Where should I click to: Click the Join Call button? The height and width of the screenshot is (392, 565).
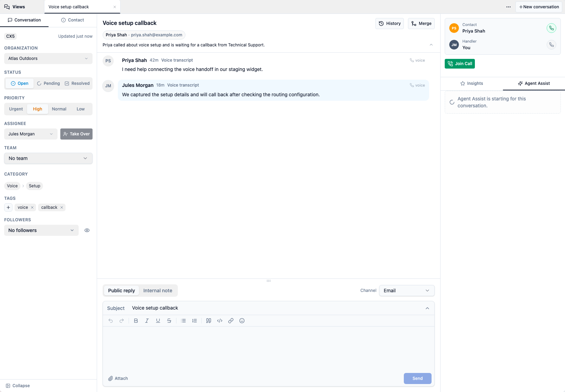pyautogui.click(x=460, y=64)
